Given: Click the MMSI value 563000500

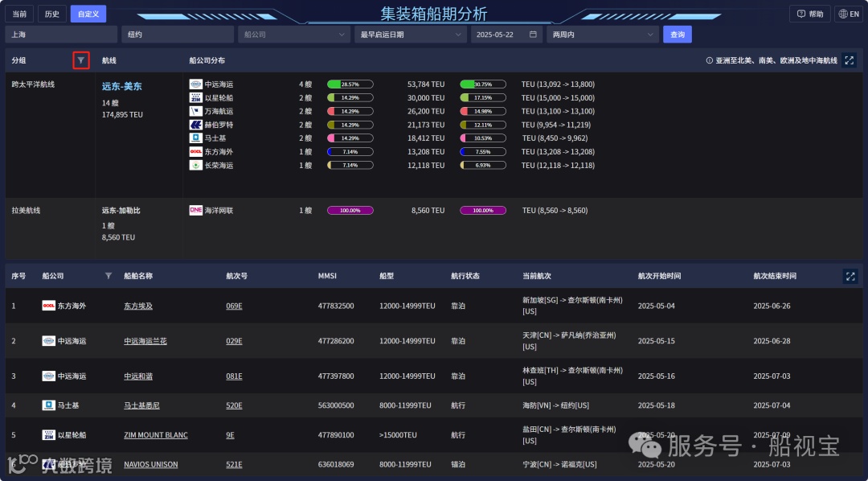Looking at the screenshot, I should [336, 405].
